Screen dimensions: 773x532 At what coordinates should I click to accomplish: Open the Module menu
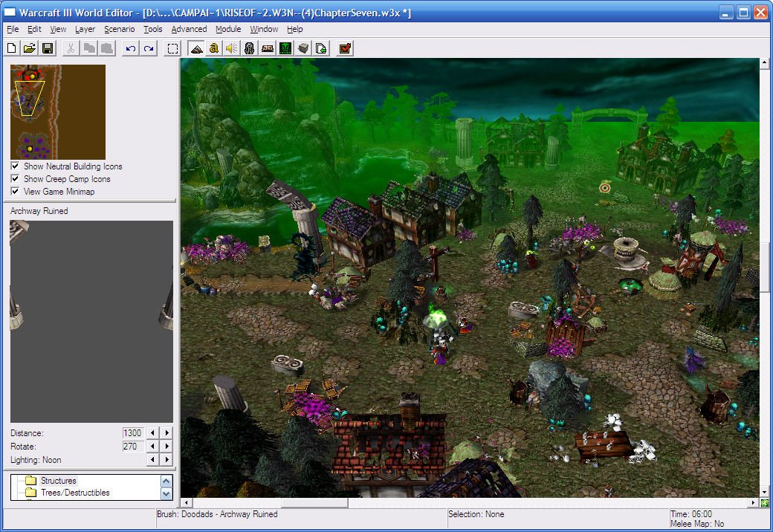point(228,29)
